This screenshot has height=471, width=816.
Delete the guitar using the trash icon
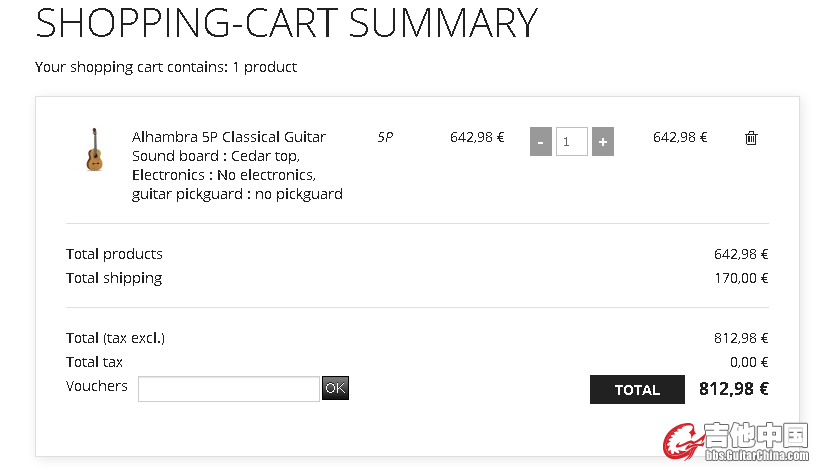click(750, 138)
